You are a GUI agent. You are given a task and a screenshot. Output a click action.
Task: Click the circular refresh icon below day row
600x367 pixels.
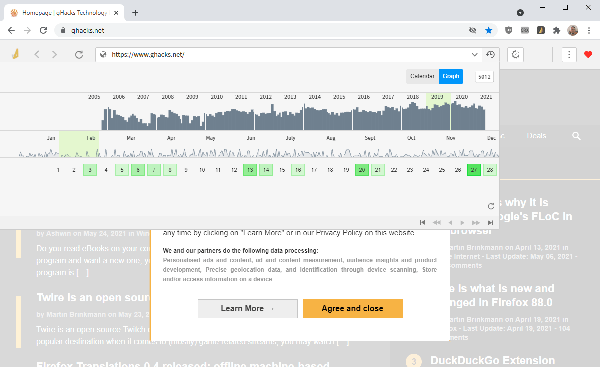491,206
